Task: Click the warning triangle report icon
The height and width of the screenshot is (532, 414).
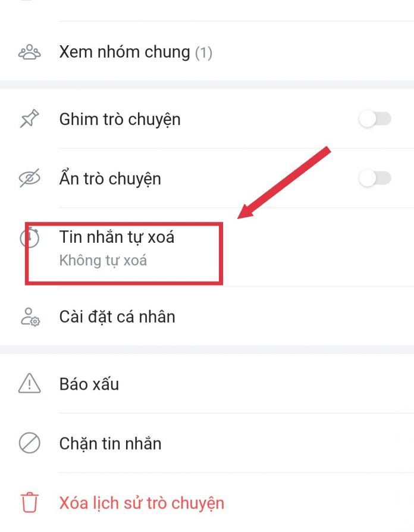Action: pos(30,383)
